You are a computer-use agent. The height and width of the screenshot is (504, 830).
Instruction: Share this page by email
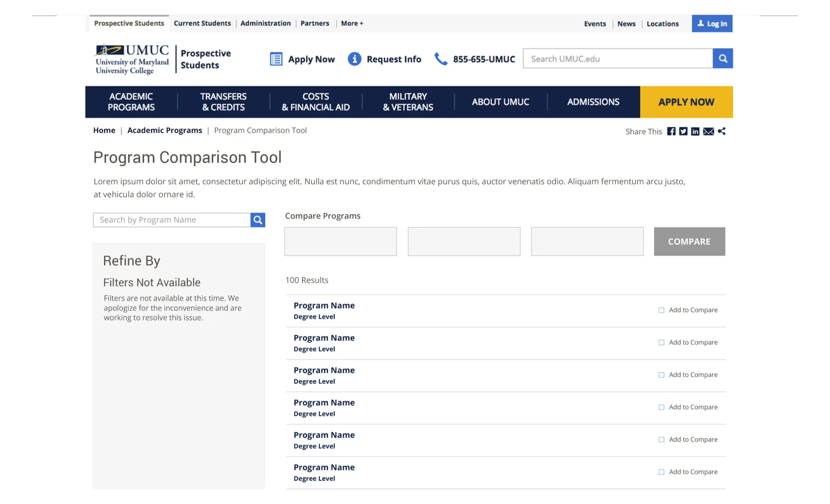[708, 131]
